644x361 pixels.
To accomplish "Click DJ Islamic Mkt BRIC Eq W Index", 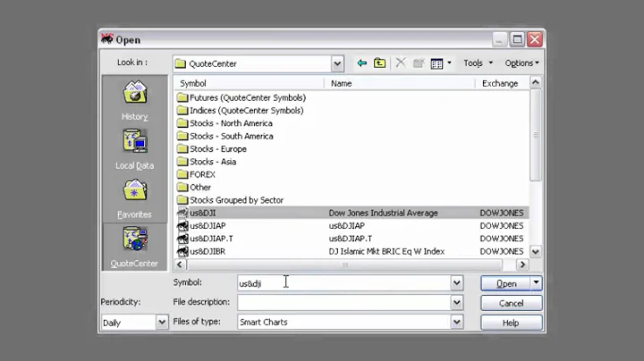I will [x=386, y=251].
